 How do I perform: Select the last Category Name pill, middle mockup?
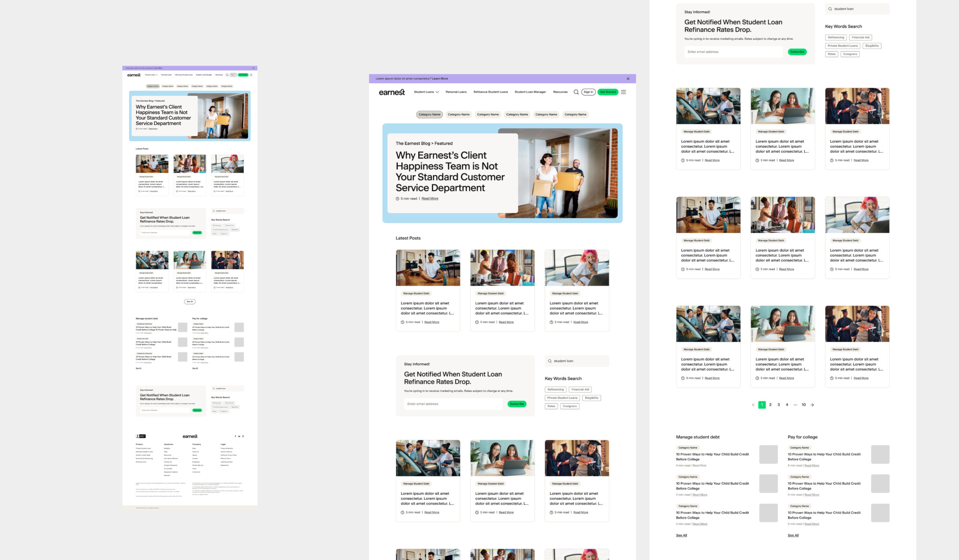pos(575,115)
